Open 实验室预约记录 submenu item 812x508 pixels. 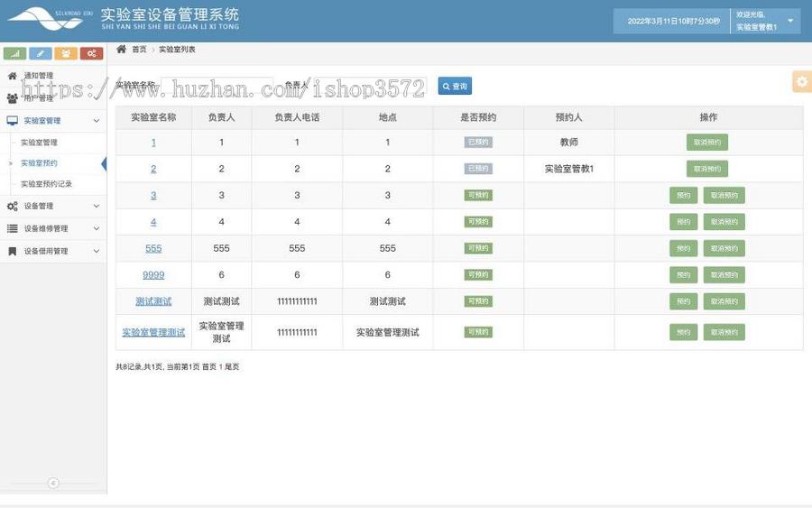point(46,184)
